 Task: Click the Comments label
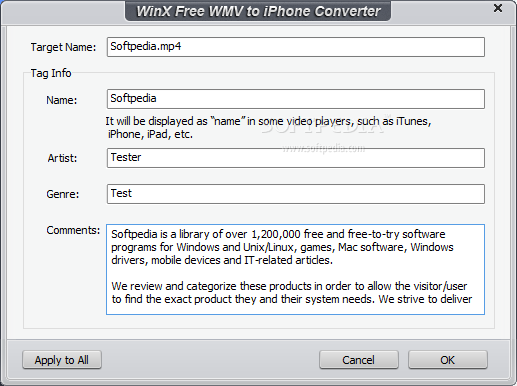(73, 230)
